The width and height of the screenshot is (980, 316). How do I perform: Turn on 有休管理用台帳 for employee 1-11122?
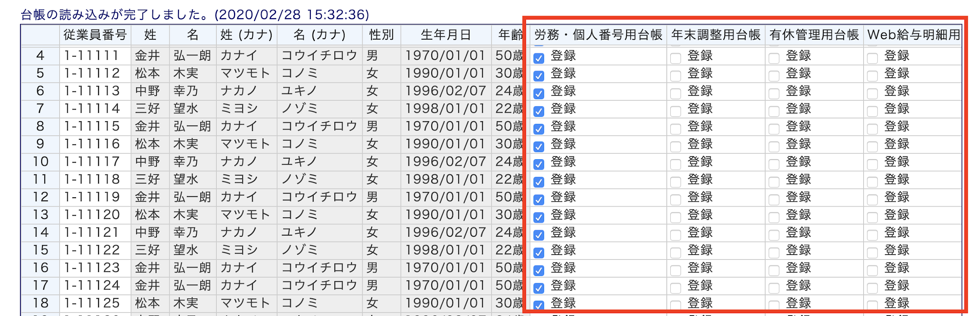(x=774, y=253)
